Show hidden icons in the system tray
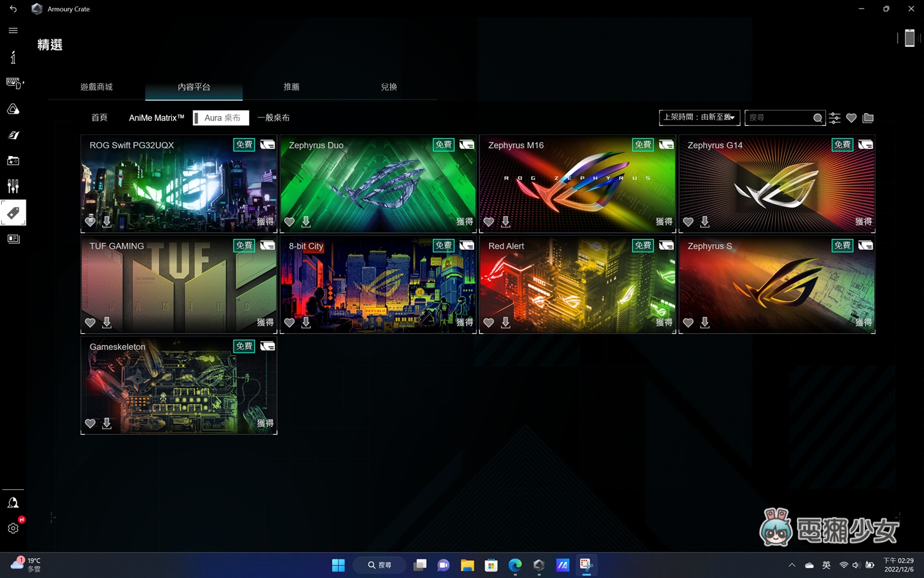The width and height of the screenshot is (924, 578). pos(792,565)
